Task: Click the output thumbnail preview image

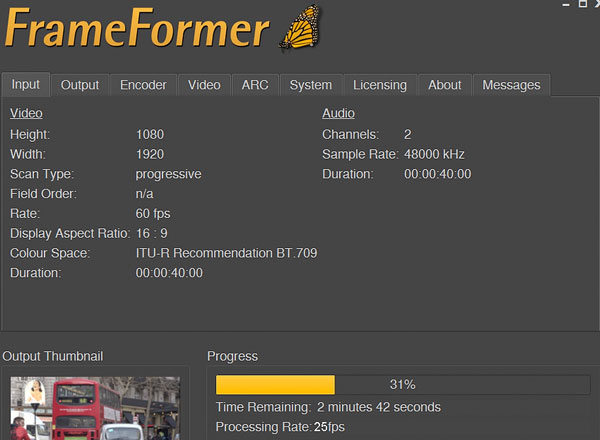Action: (95, 410)
